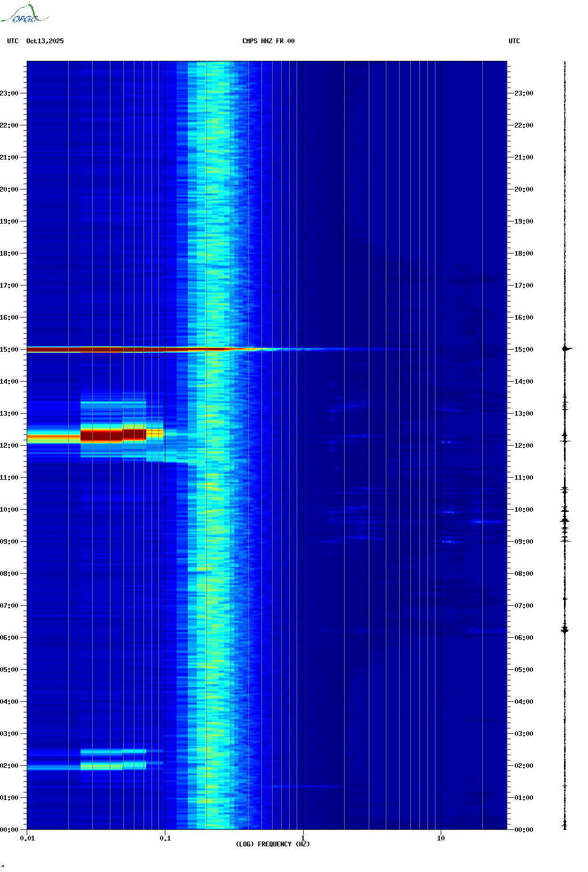Click the left axis 20:00 time label
The width and height of the screenshot is (588, 872).
pos(9,189)
